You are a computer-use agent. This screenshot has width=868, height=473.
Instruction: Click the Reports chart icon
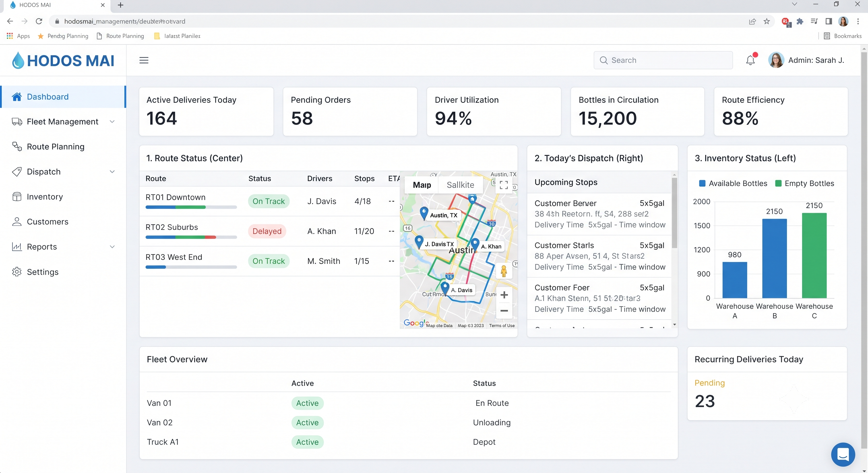click(x=17, y=247)
